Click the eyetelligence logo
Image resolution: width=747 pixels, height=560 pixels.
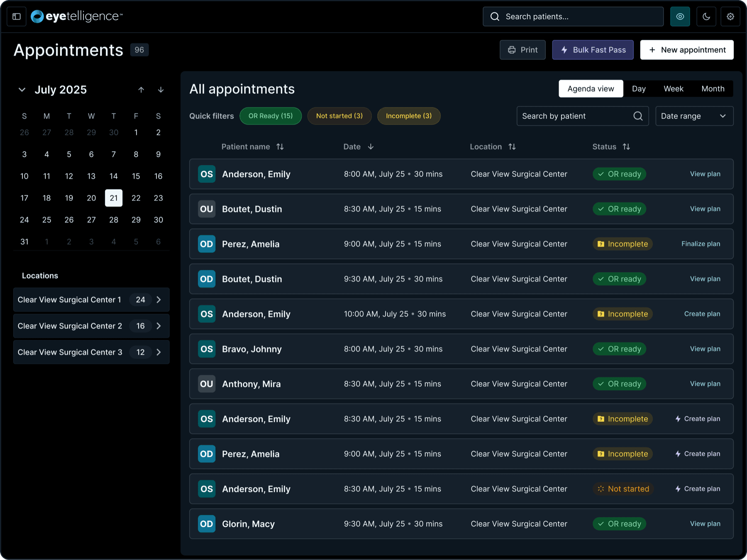coord(77,17)
